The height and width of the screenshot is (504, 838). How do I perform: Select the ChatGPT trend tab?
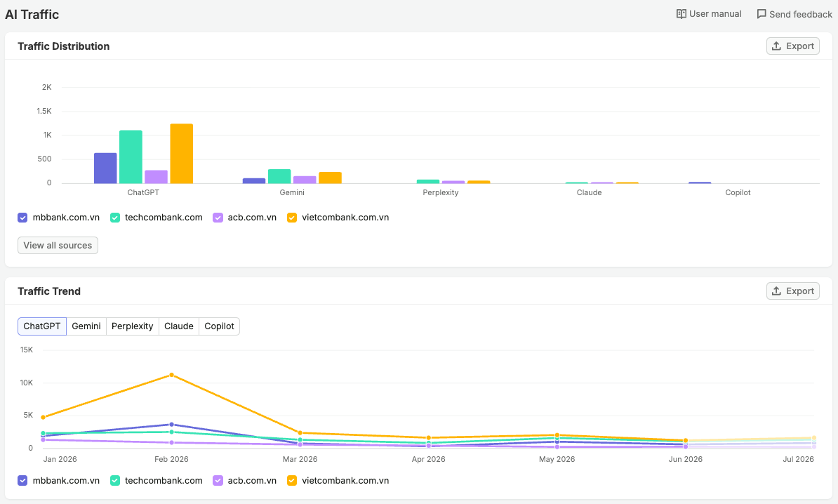coord(41,326)
